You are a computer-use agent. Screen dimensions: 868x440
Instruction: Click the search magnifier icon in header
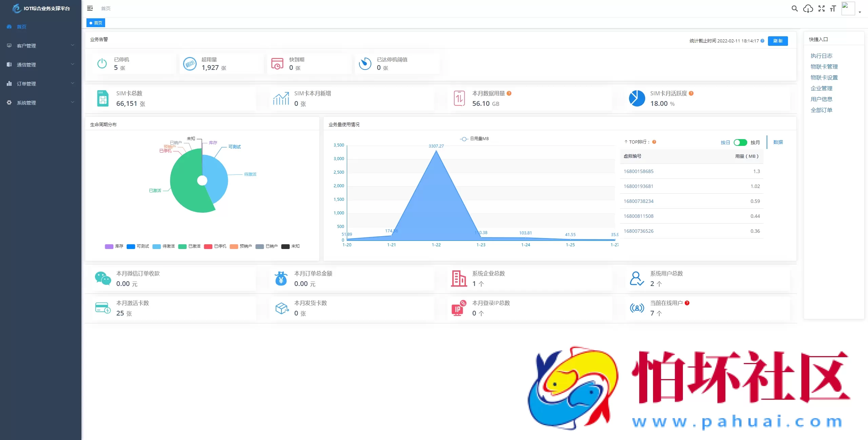[794, 8]
